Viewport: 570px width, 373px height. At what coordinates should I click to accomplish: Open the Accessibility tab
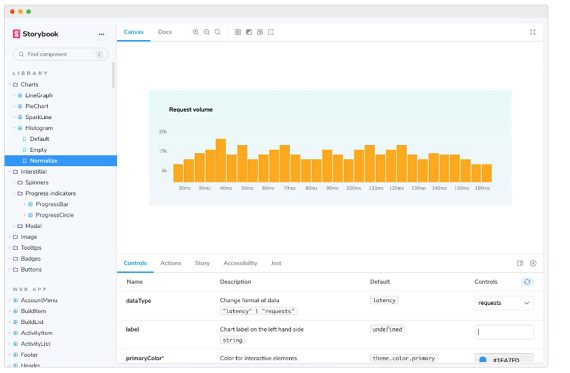click(x=240, y=263)
